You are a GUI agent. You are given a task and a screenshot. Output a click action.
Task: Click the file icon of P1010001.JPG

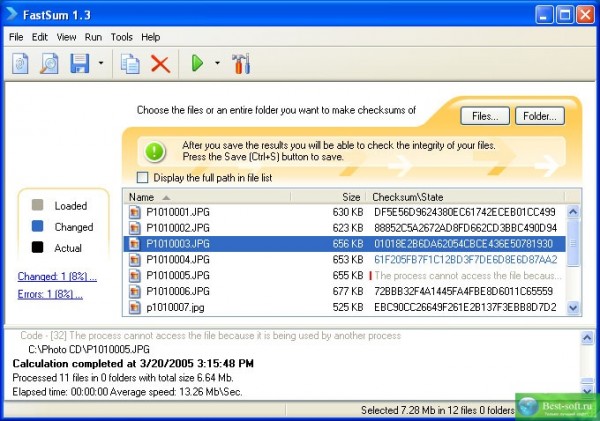135,212
